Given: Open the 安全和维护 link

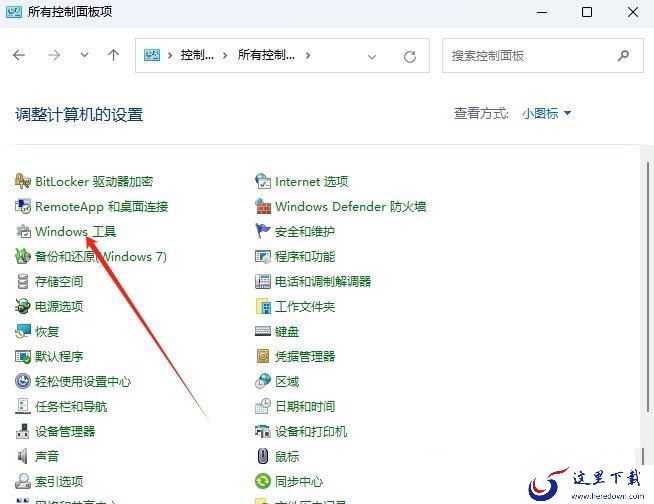Looking at the screenshot, I should point(305,232).
